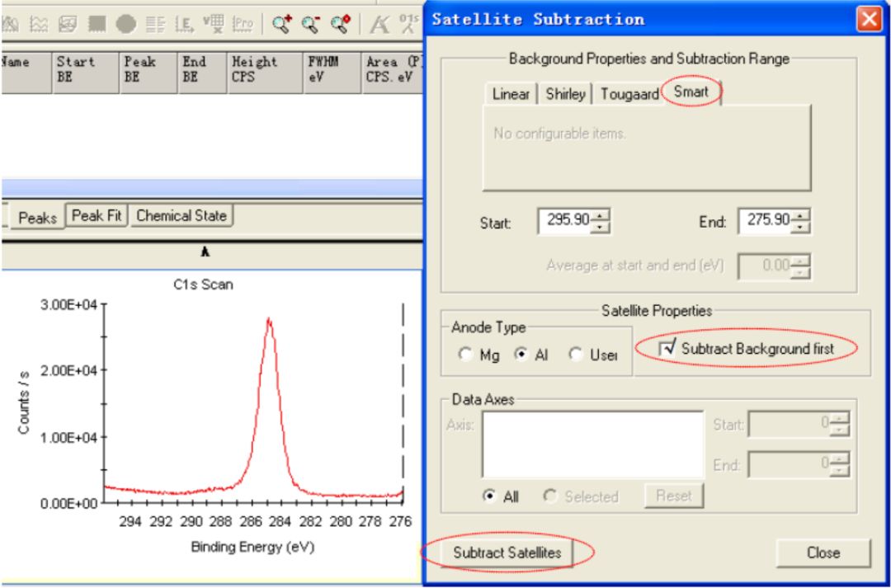This screenshot has width=891, height=588.
Task: Click the Height CPS column header
Action: (255, 68)
